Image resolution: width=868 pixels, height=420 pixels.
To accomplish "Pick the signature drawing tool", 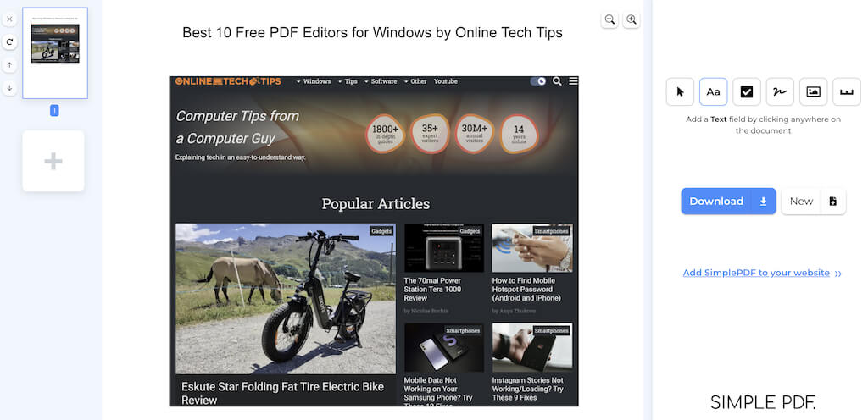I will pyautogui.click(x=780, y=91).
